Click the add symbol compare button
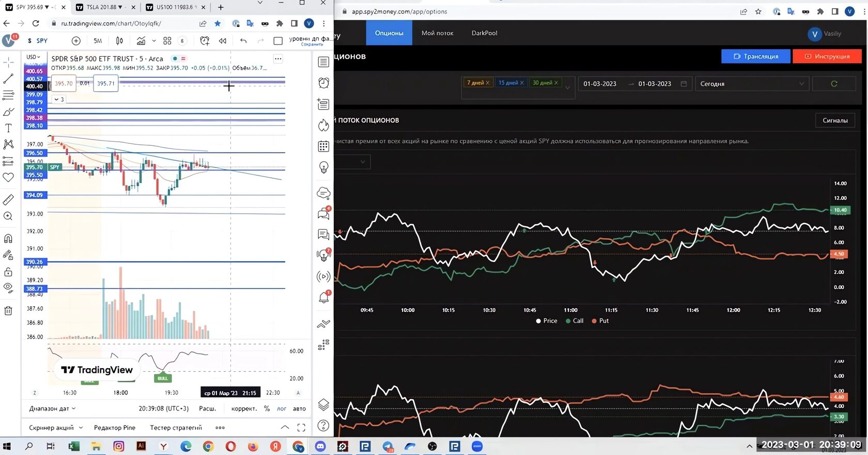 pos(76,41)
